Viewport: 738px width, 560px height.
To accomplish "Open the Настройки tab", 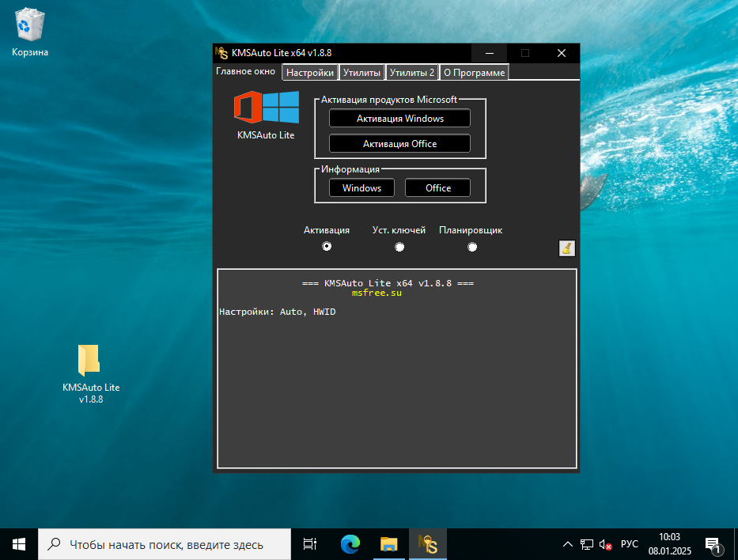I will point(309,72).
